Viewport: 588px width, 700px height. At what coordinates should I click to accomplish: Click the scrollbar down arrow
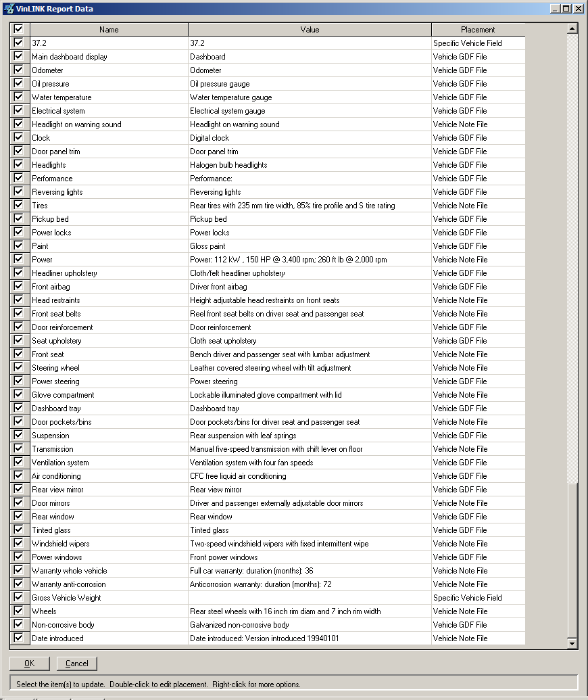click(x=572, y=644)
